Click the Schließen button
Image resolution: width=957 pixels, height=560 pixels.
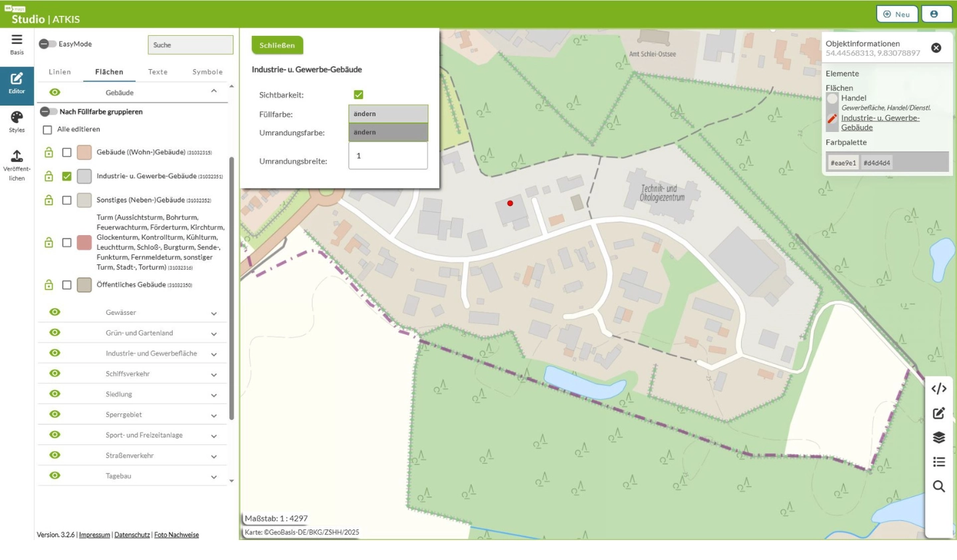[277, 45]
